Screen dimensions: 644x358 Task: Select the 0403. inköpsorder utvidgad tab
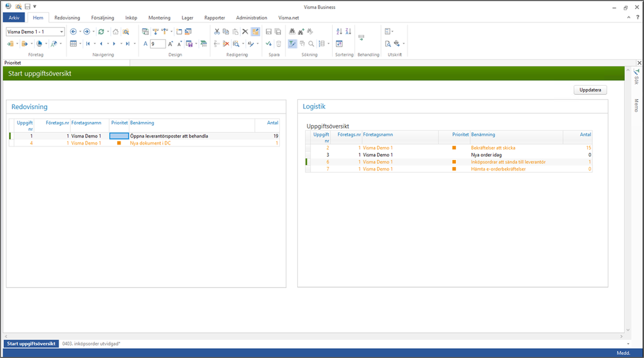pyautogui.click(x=91, y=344)
